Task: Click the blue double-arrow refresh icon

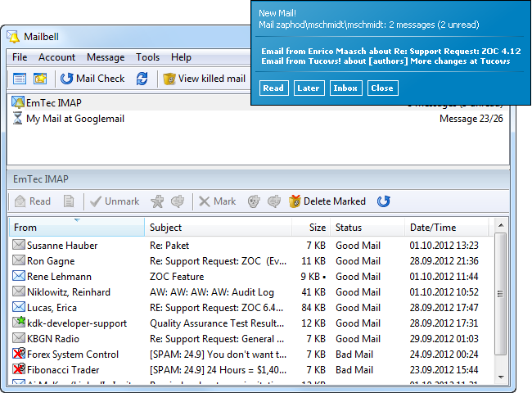Action: (x=142, y=79)
